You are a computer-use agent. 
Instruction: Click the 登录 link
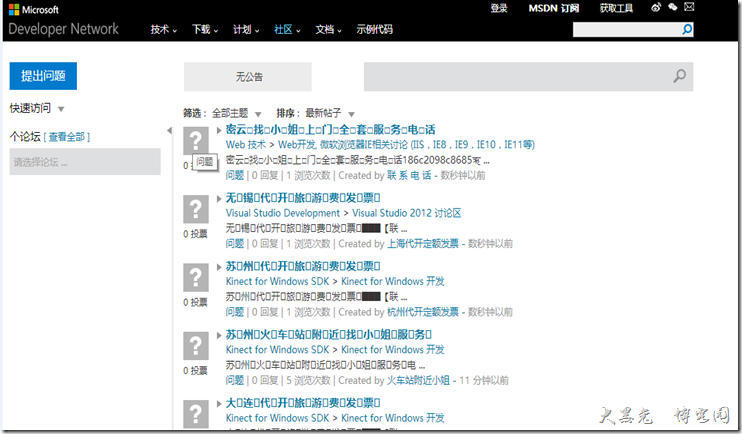[499, 8]
